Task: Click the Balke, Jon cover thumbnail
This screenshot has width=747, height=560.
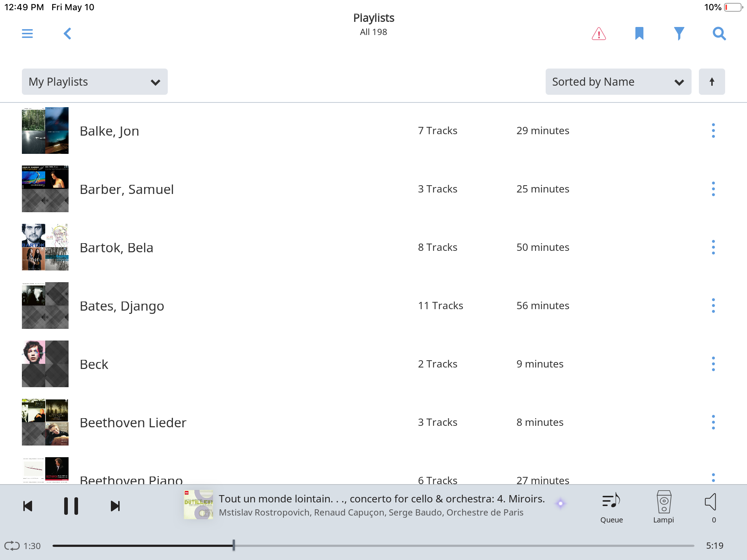Action: point(45,131)
